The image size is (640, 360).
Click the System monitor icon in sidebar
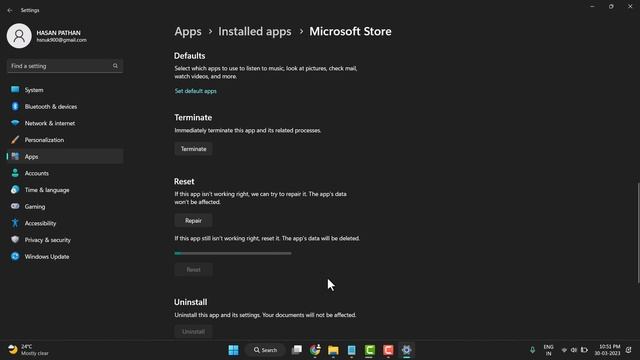point(15,89)
